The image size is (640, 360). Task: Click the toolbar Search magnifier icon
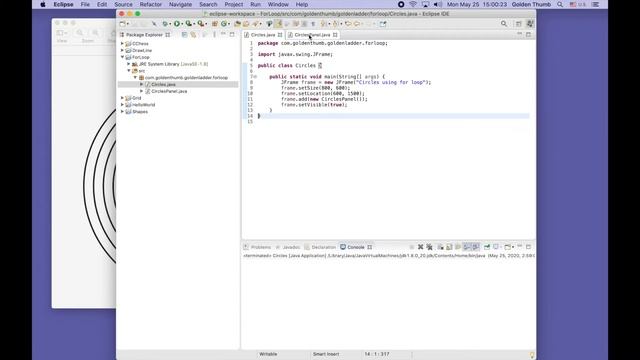pyautogui.click(x=504, y=24)
